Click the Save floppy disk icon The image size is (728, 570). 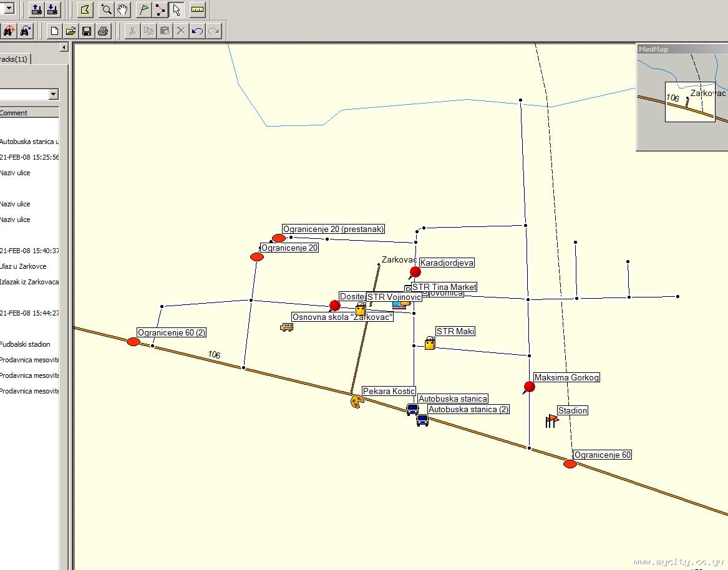click(86, 31)
